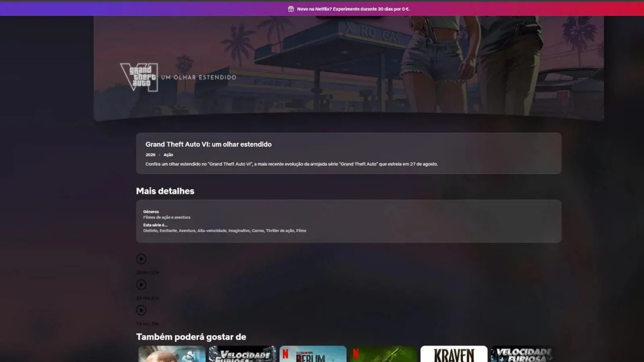Select the 'Aventura' tag
Screen dimensions: 644x362
187,230
